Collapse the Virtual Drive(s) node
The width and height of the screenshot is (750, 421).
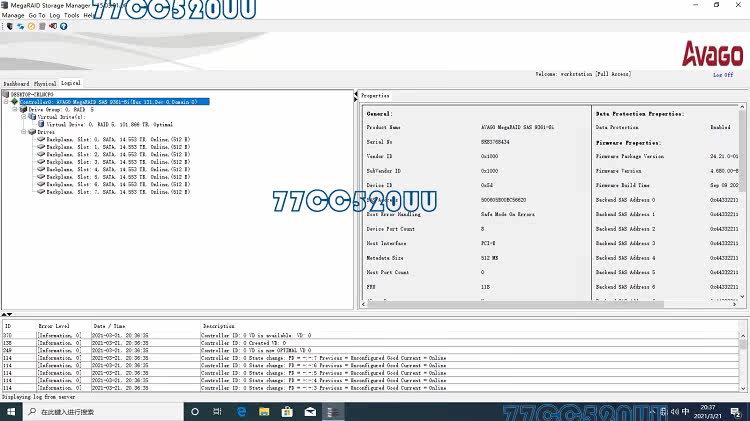[x=23, y=117]
